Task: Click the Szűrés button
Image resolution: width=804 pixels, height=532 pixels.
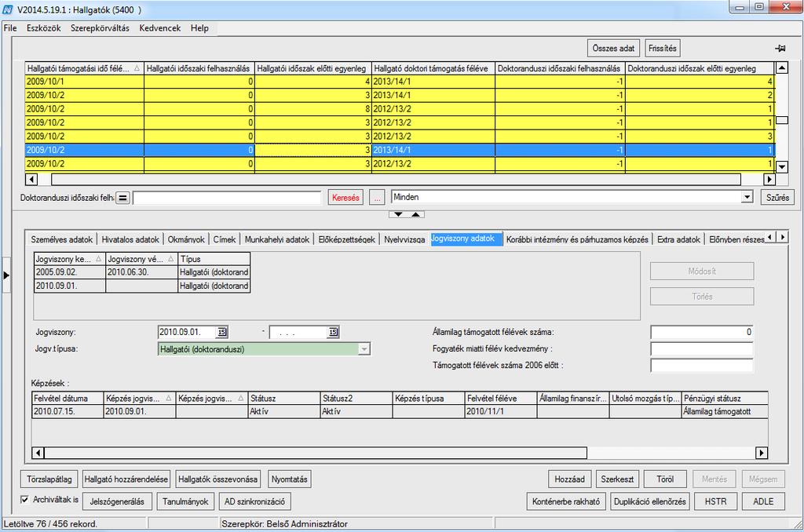Action: tap(777, 197)
